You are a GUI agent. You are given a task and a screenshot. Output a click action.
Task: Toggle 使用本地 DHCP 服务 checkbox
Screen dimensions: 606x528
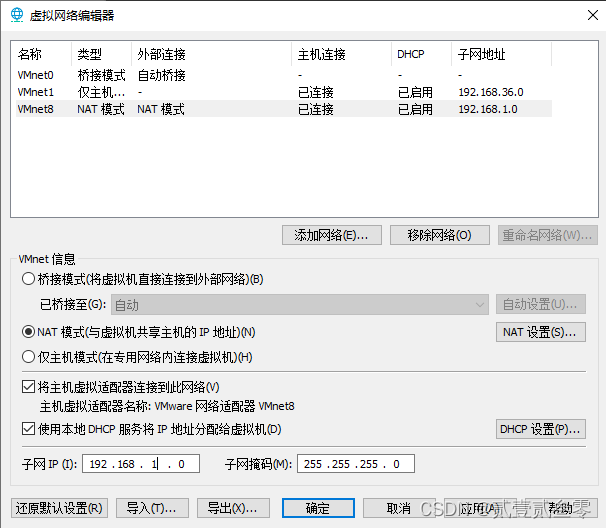tap(29, 429)
